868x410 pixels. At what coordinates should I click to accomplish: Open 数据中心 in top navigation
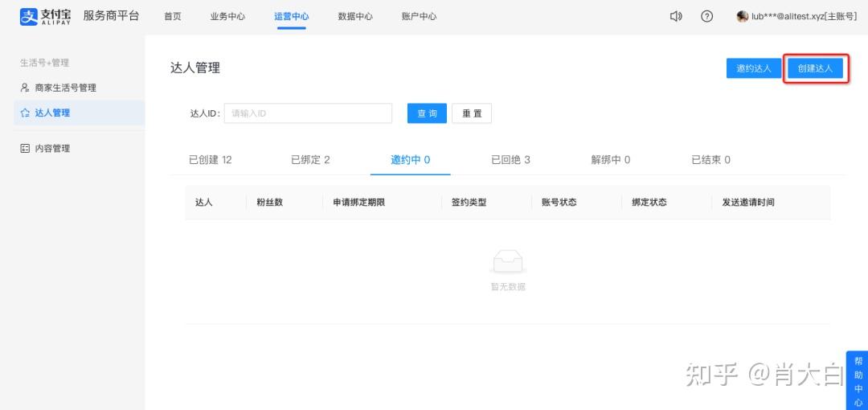(x=355, y=17)
